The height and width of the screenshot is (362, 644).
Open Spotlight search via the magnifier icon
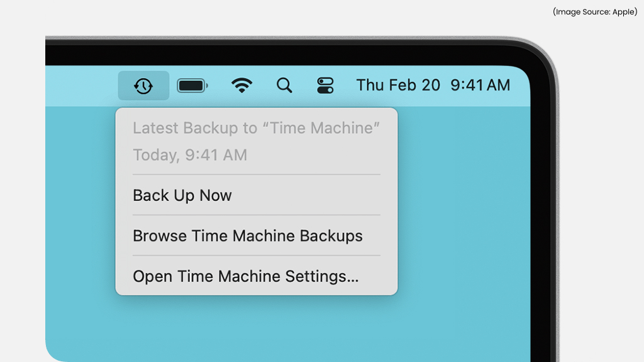(284, 85)
